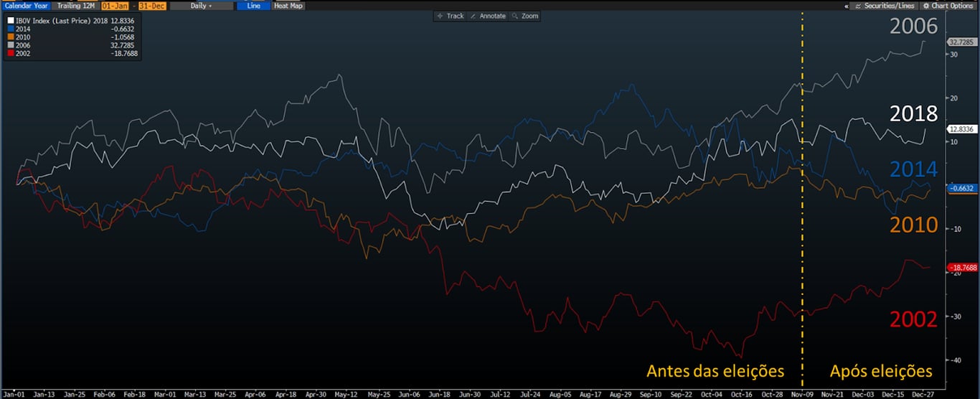Activate the Track crosshair tool
The width and height of the screenshot is (980, 399).
coord(451,16)
